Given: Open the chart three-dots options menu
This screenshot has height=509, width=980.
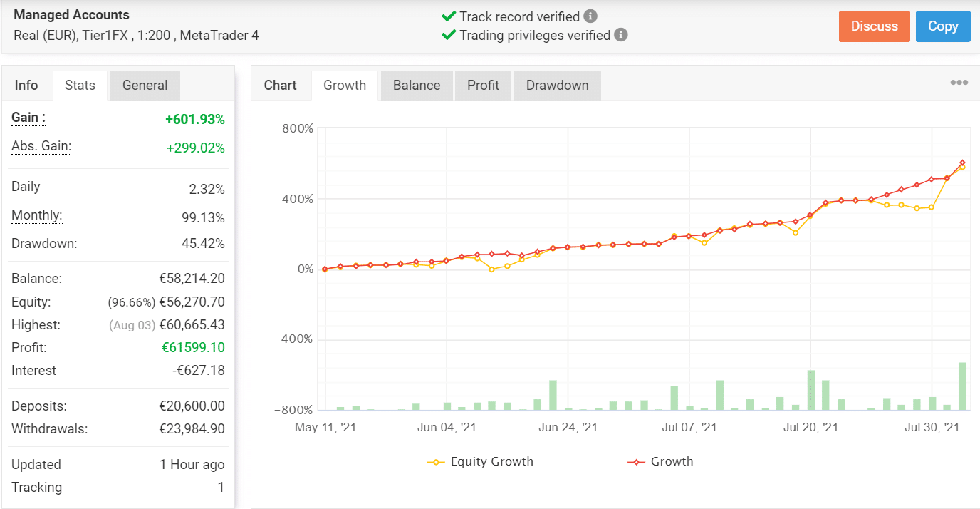Looking at the screenshot, I should point(959,83).
